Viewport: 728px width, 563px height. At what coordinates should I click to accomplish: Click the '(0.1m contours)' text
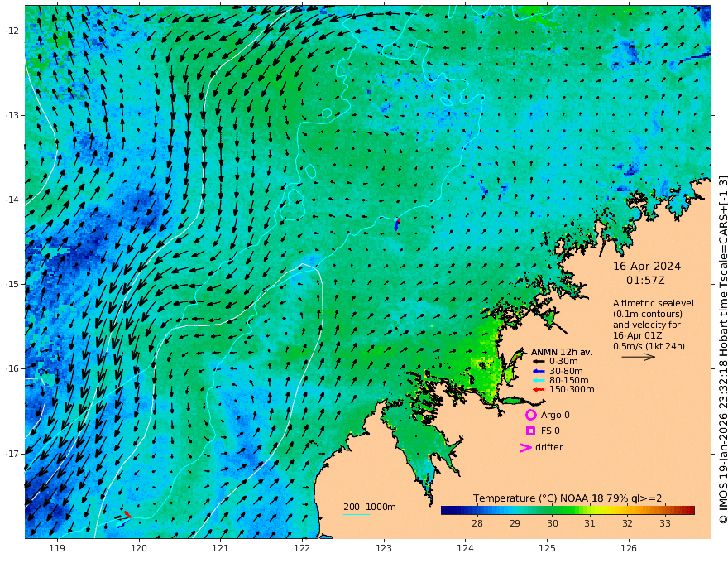[x=648, y=314]
